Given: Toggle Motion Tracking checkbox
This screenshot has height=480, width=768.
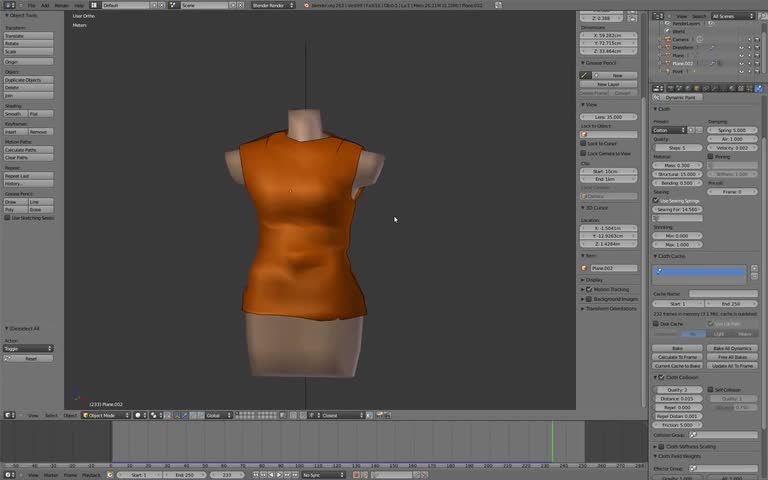Looking at the screenshot, I should [589, 289].
